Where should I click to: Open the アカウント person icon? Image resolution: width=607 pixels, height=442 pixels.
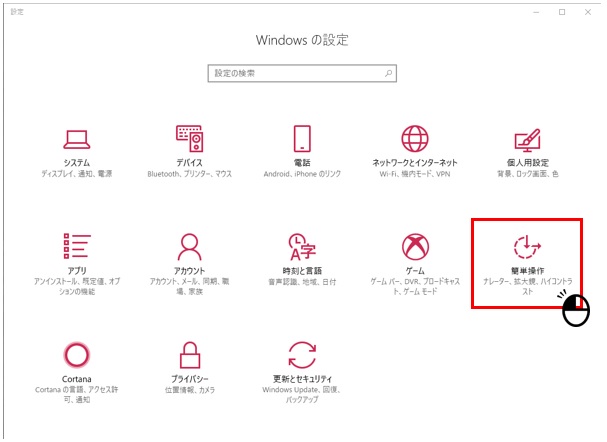(189, 247)
